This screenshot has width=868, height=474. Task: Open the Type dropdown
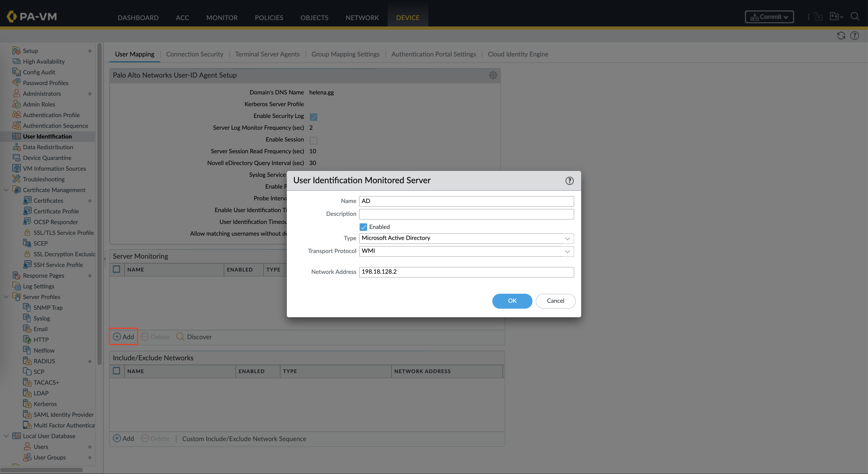[567, 239]
